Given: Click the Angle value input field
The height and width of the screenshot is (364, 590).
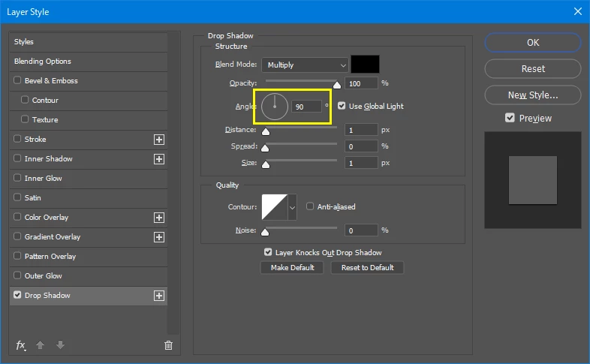Looking at the screenshot, I should point(307,107).
